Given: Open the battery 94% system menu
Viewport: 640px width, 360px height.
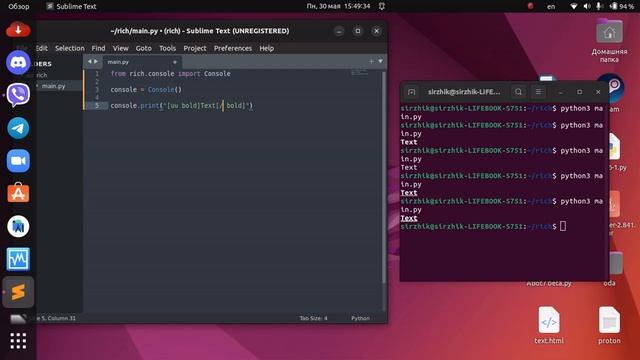Looking at the screenshot, I should click(x=622, y=6).
